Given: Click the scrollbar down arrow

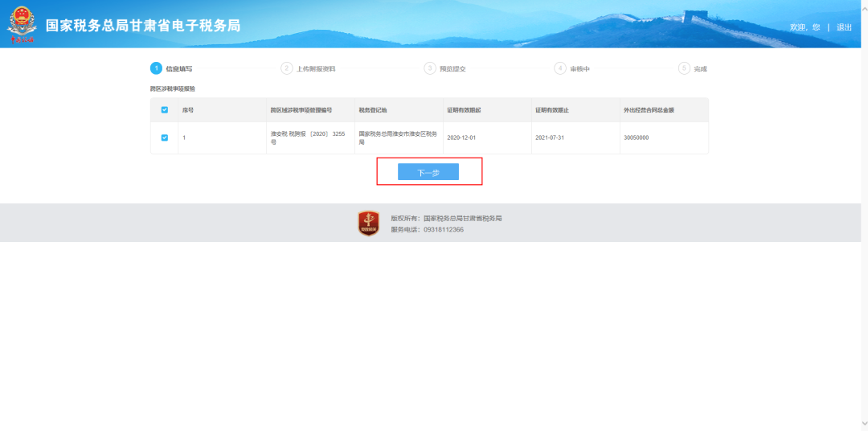Looking at the screenshot, I should tap(863, 425).
